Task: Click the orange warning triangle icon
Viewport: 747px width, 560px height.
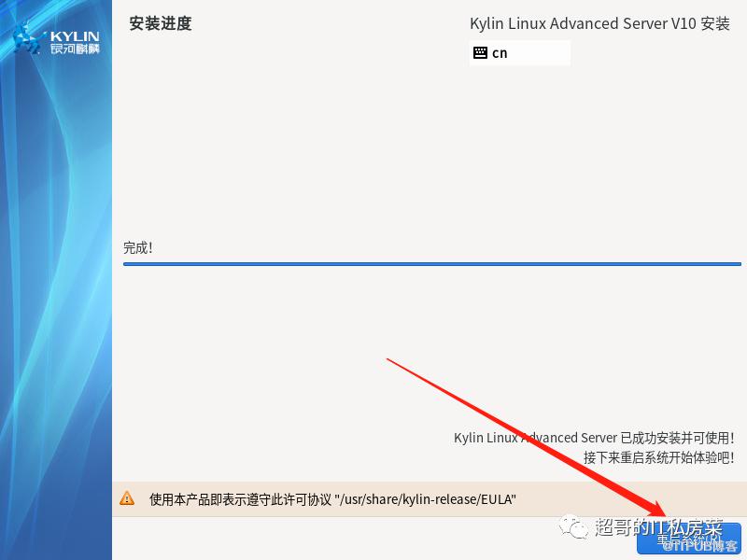Action: point(127,498)
